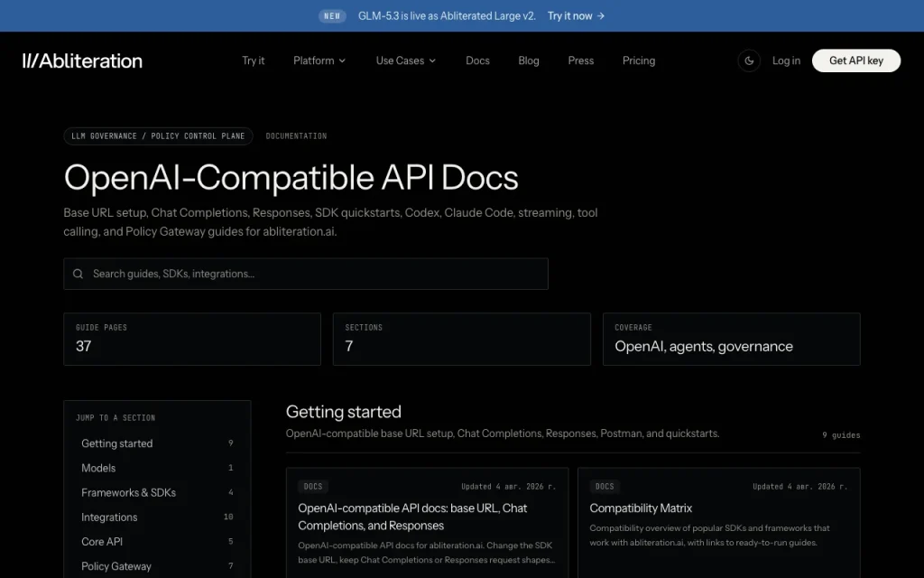The image size is (924, 578).
Task: Click the arrow next to Try it now
Action: tap(600, 16)
